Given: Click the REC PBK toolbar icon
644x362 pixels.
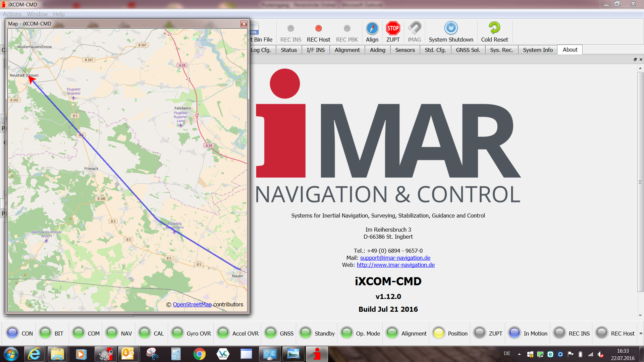Looking at the screenshot, I should coord(347,28).
